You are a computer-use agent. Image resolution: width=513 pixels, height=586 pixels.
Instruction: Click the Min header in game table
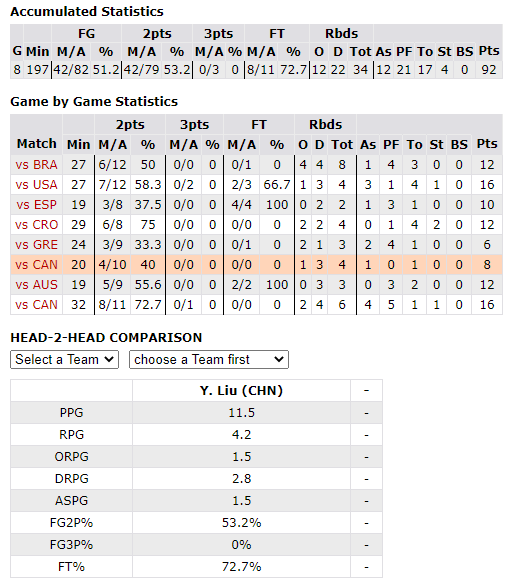point(78,145)
